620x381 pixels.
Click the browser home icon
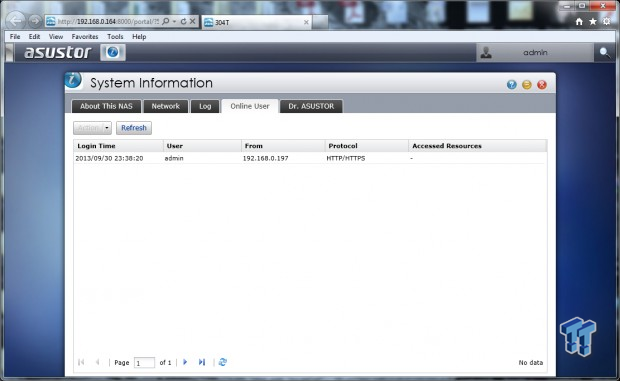(x=579, y=21)
